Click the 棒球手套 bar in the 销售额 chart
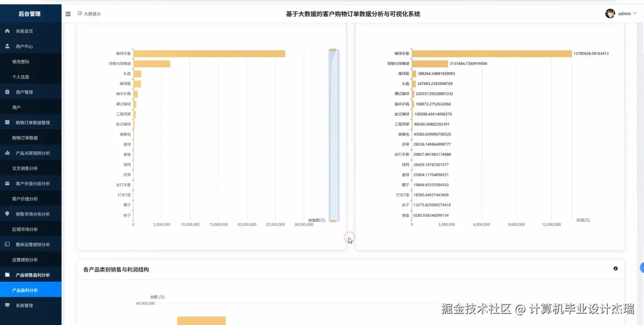The height and width of the screenshot is (325, 644). [x=209, y=54]
